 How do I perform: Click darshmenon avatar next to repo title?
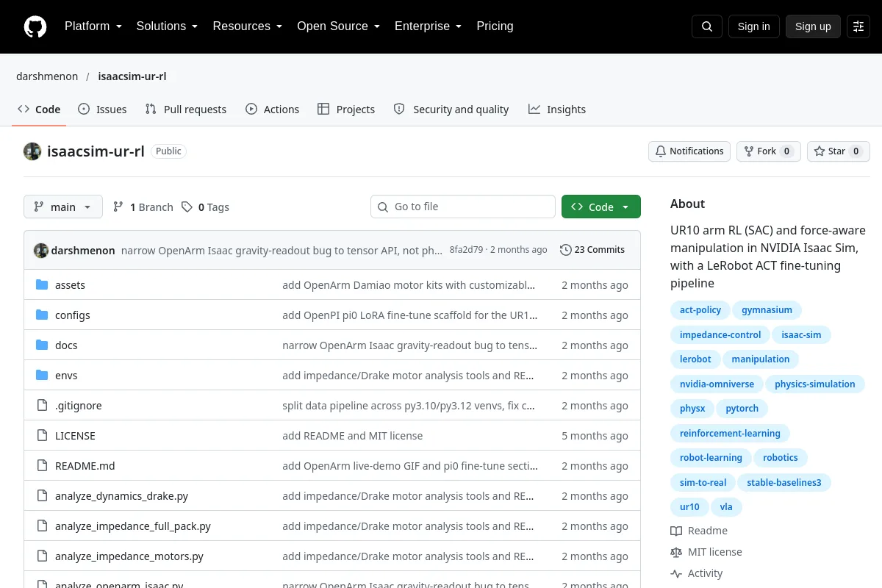tap(32, 151)
